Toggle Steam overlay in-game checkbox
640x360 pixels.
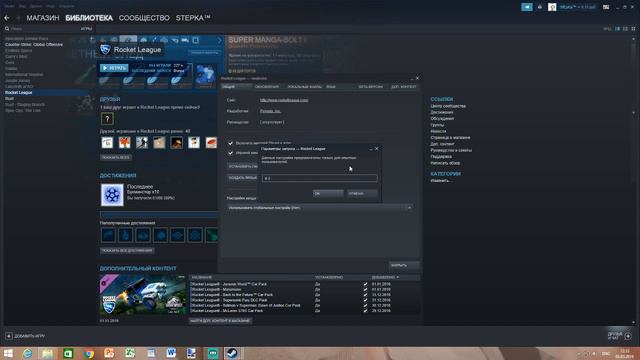(231, 143)
